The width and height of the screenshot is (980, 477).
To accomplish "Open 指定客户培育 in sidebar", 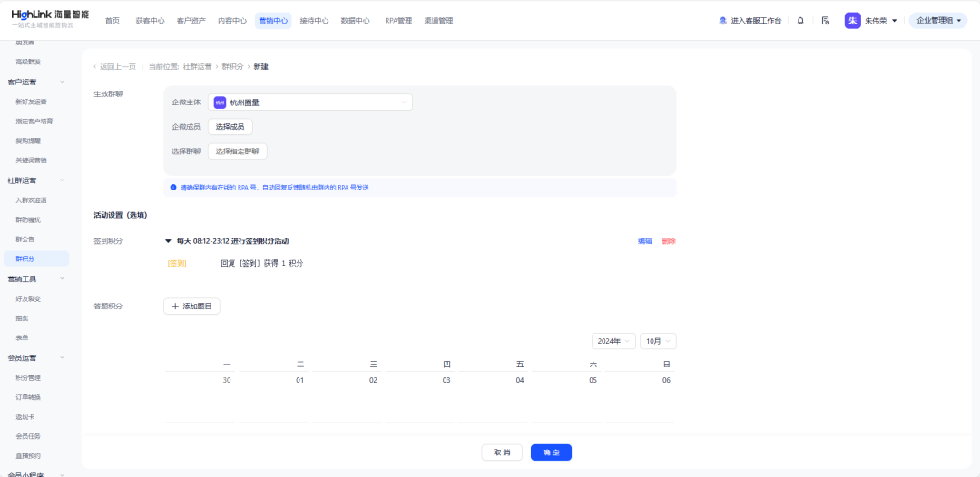I will [34, 122].
